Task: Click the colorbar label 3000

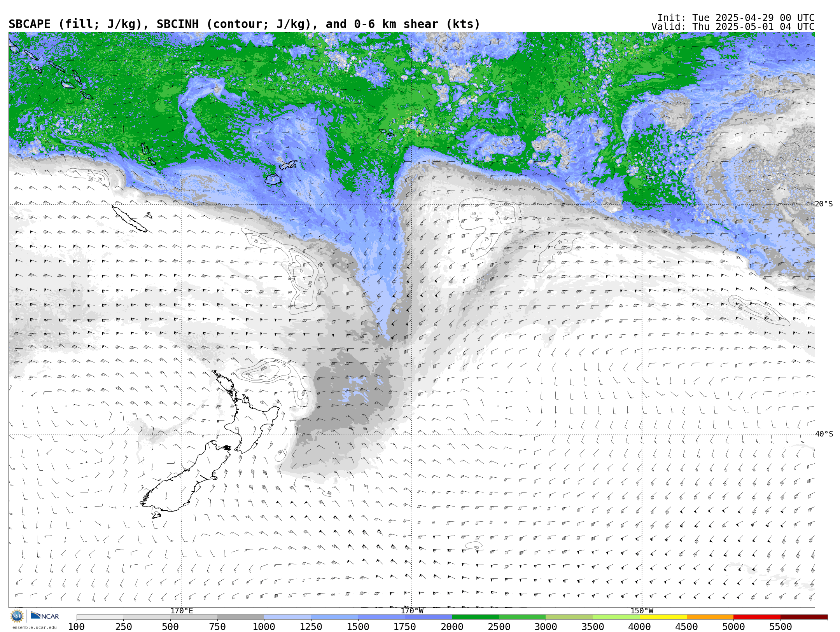Action: click(546, 627)
